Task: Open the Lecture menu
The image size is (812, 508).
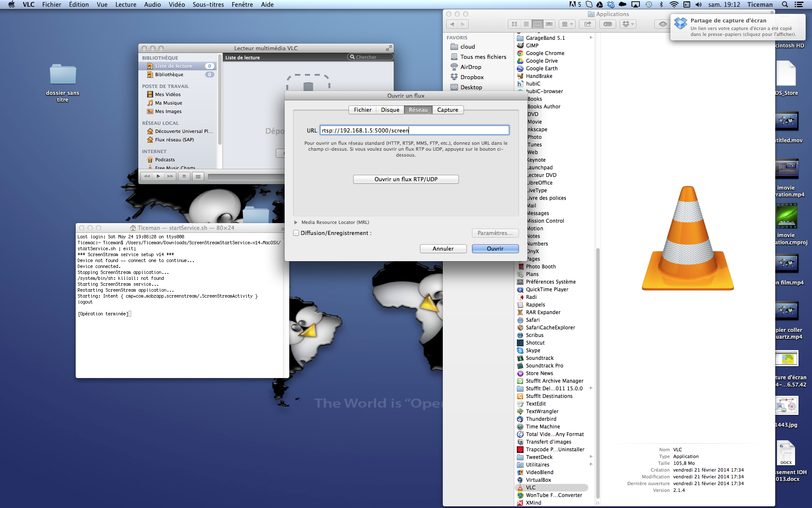Action: click(x=126, y=5)
